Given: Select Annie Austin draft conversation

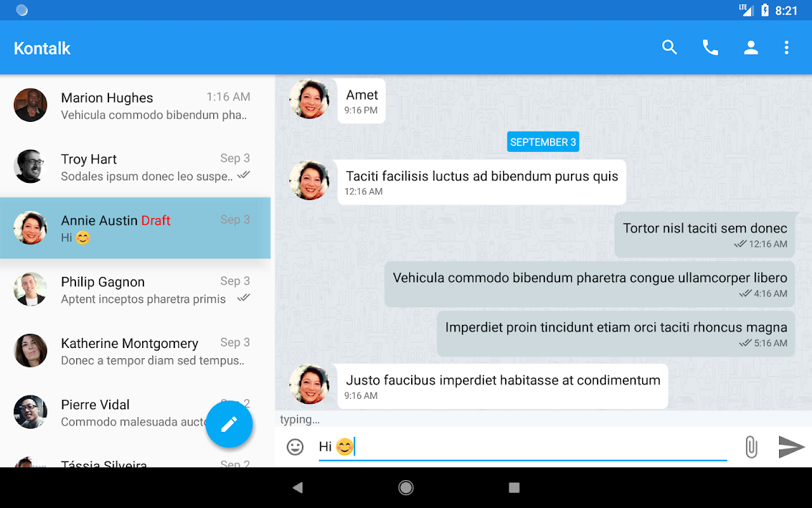Looking at the screenshot, I should coord(135,228).
